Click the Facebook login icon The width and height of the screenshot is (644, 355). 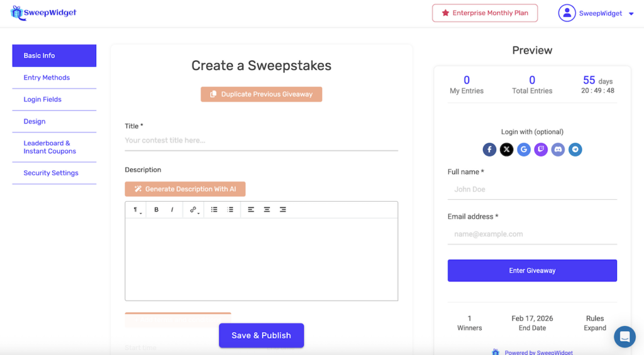489,150
